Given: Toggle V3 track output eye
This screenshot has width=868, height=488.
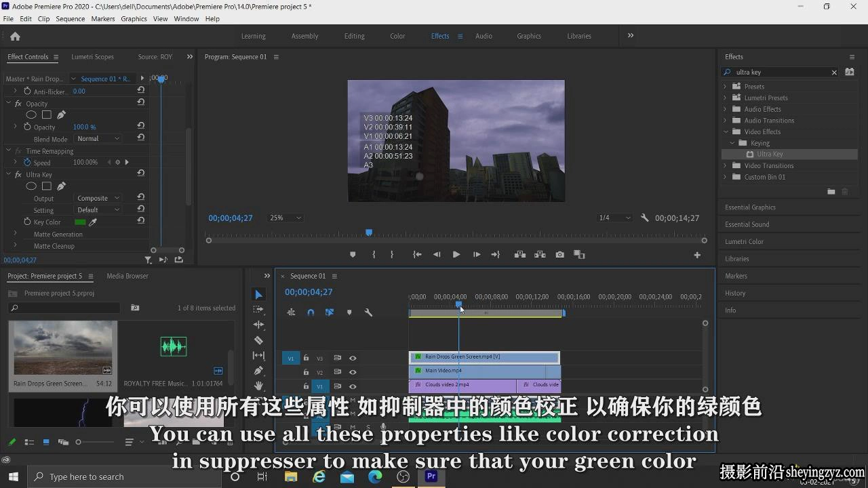Looking at the screenshot, I should (353, 358).
